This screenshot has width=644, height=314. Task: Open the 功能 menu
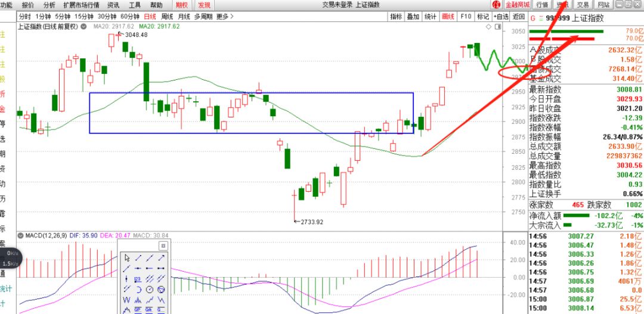pos(7,5)
